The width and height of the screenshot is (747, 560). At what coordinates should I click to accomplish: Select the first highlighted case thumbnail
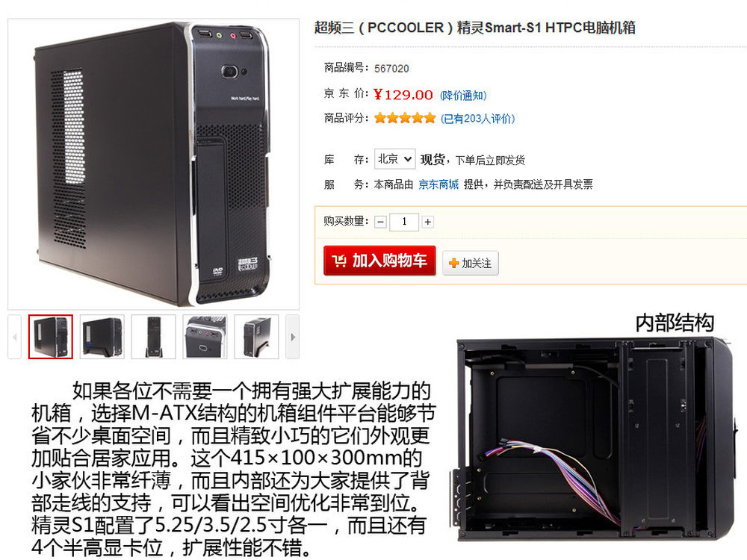coord(51,337)
